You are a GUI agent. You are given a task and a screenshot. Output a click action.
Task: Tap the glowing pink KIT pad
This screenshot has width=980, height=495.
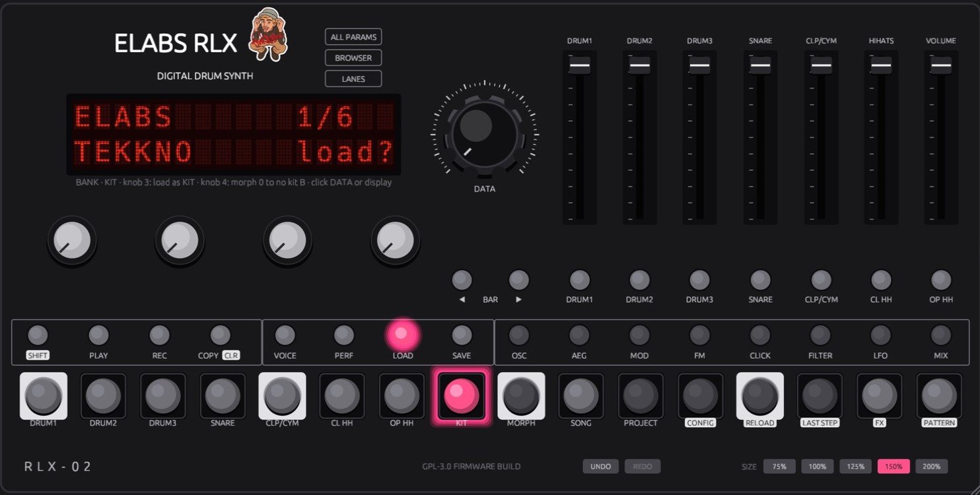(462, 396)
